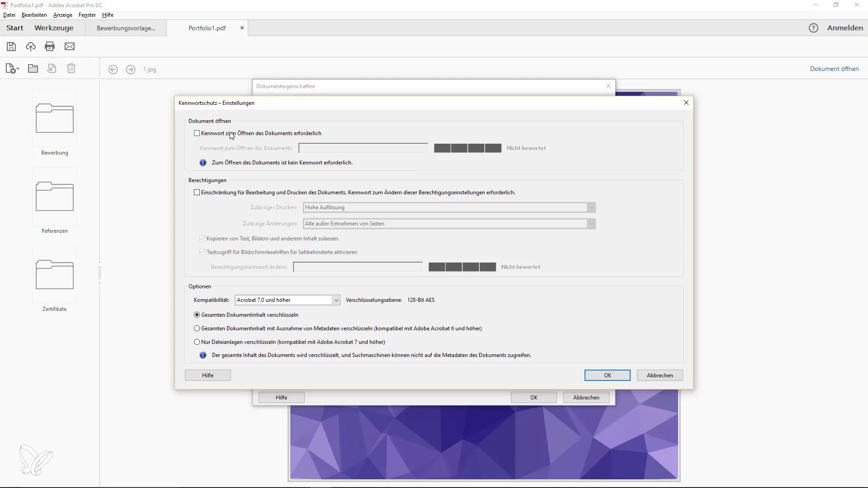
Task: Open the Bewerbung folder
Action: point(55,118)
